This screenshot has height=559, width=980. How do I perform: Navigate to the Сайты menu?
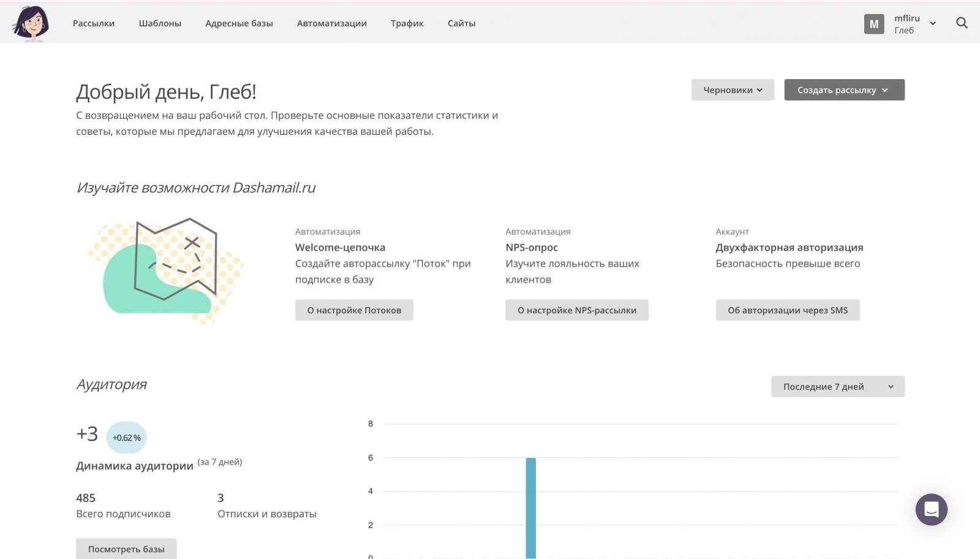[461, 23]
